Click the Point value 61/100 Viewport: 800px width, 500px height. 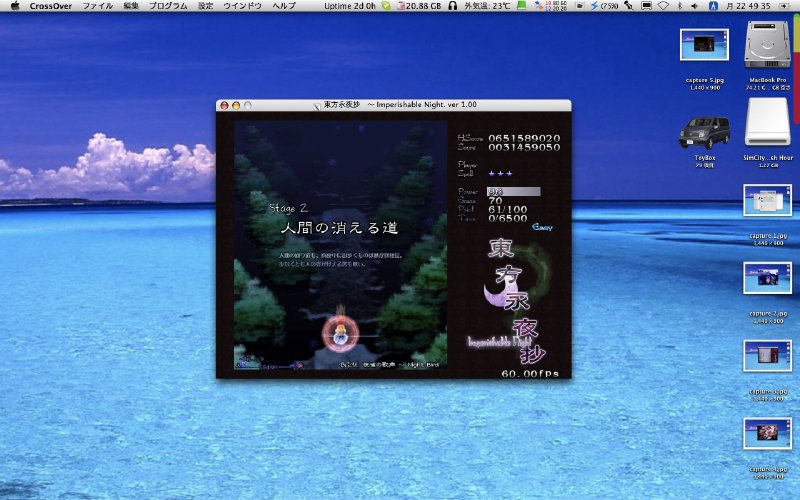point(508,210)
